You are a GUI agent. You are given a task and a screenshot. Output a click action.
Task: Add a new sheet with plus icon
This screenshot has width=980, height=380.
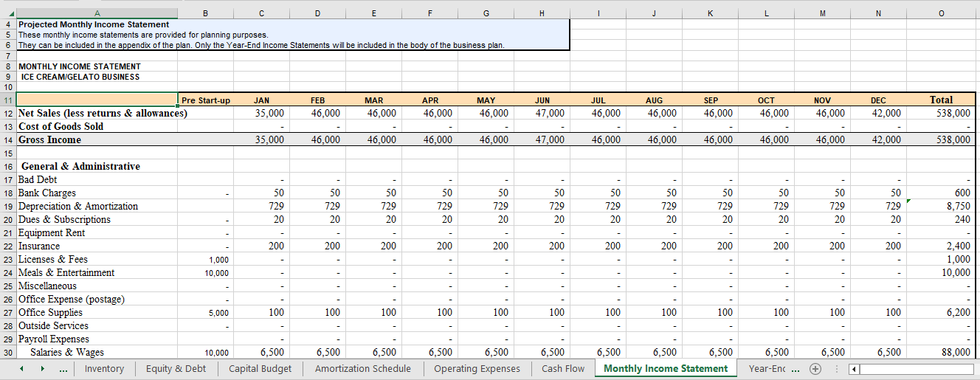point(815,369)
